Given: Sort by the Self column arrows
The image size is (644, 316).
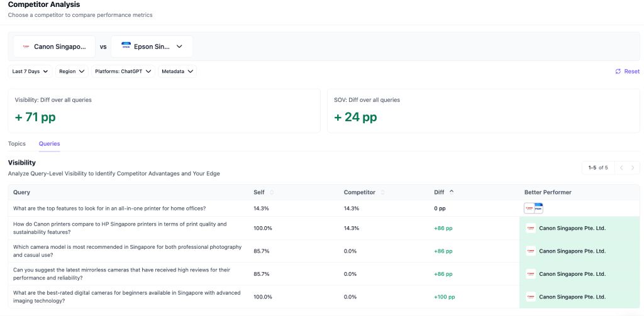Looking at the screenshot, I should click(x=272, y=192).
